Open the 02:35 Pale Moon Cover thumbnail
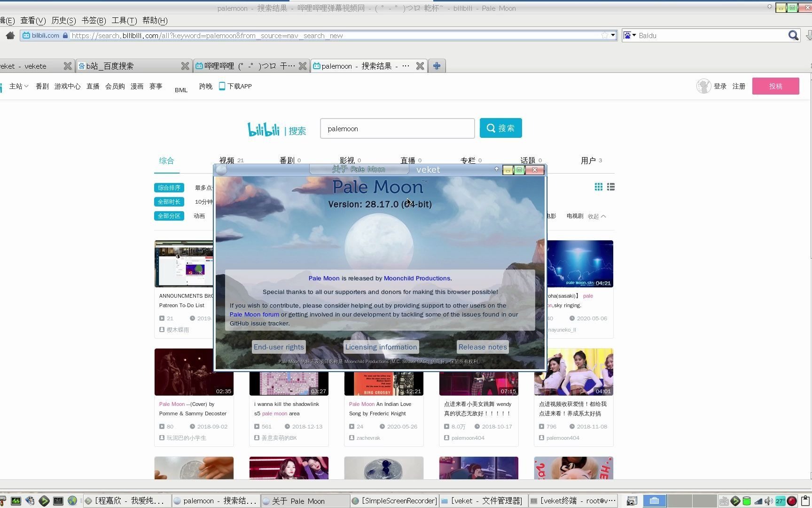 coord(194,372)
